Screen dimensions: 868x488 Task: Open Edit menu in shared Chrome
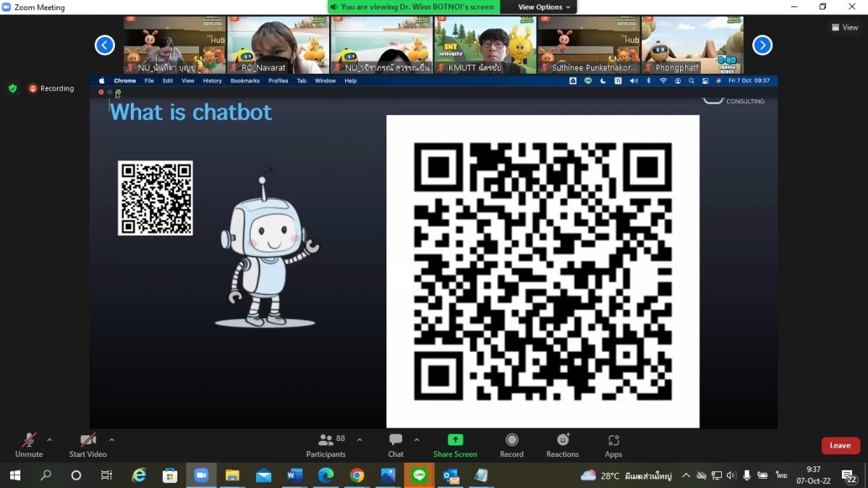[168, 81]
